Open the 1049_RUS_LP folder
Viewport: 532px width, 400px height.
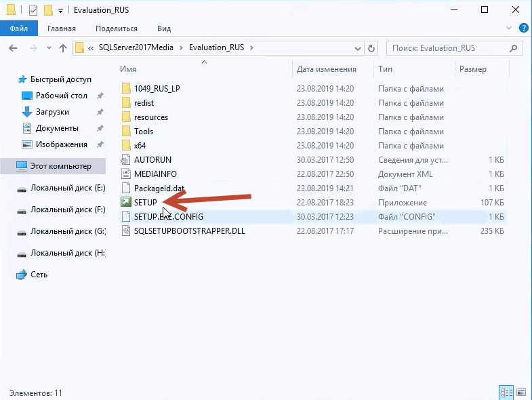tap(157, 89)
